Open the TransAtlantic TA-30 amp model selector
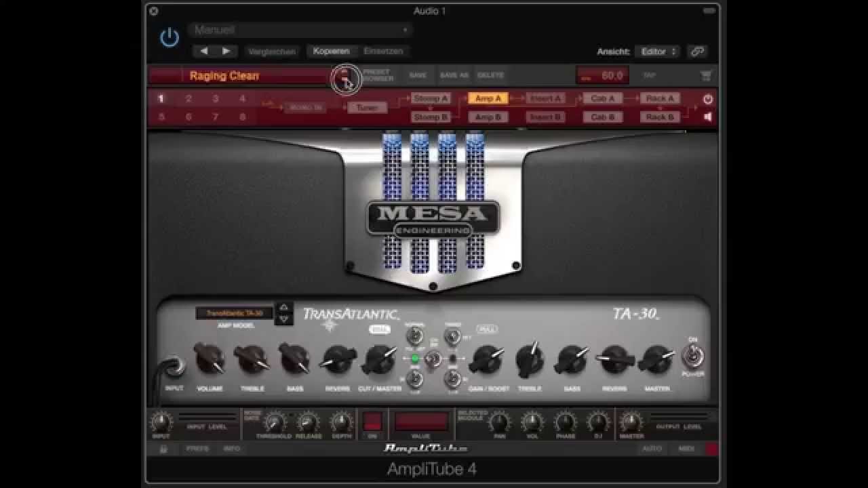Viewport: 868px width, 488px height. pos(235,313)
